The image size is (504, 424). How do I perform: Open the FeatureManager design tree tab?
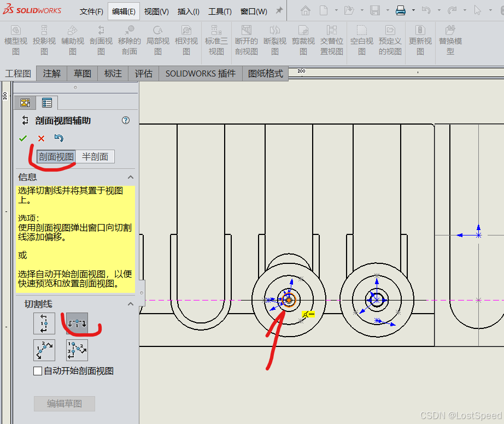tap(25, 103)
